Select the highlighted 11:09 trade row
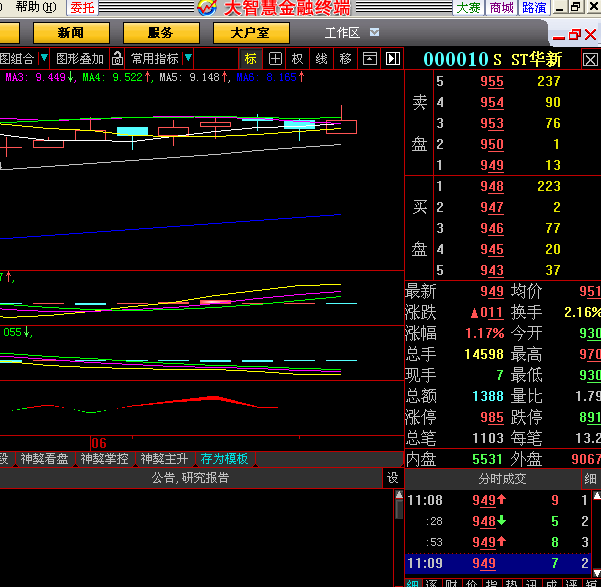 point(498,563)
